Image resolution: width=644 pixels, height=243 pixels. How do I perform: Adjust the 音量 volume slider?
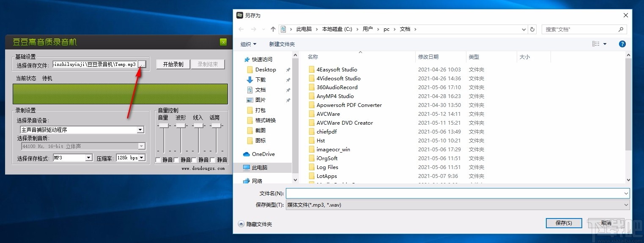coord(163,126)
